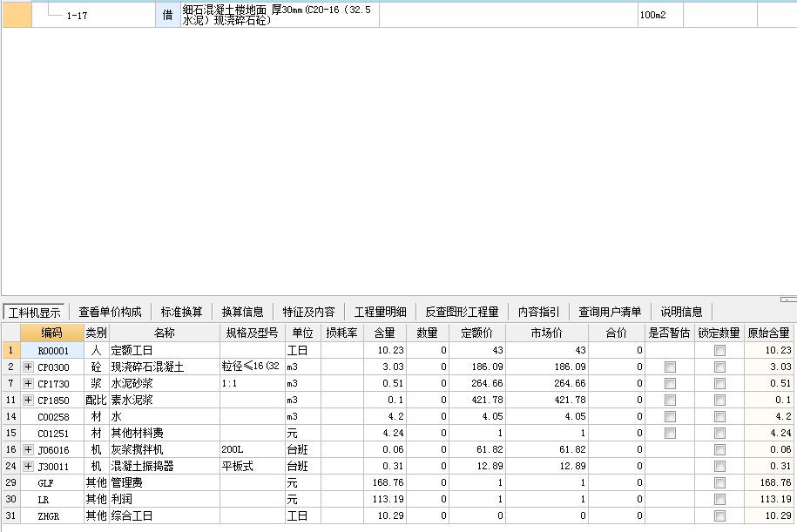
Task: Click the 市场价 column header
Action: (x=547, y=333)
